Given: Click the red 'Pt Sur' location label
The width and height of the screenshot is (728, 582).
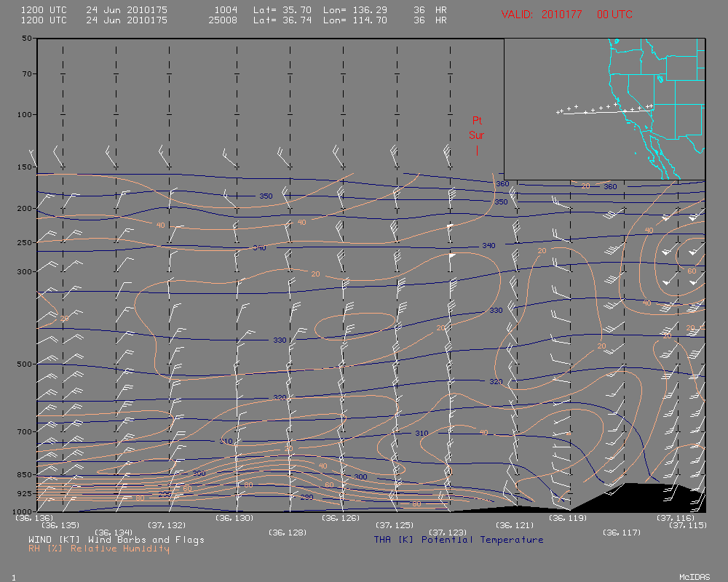Looking at the screenshot, I should [477, 128].
